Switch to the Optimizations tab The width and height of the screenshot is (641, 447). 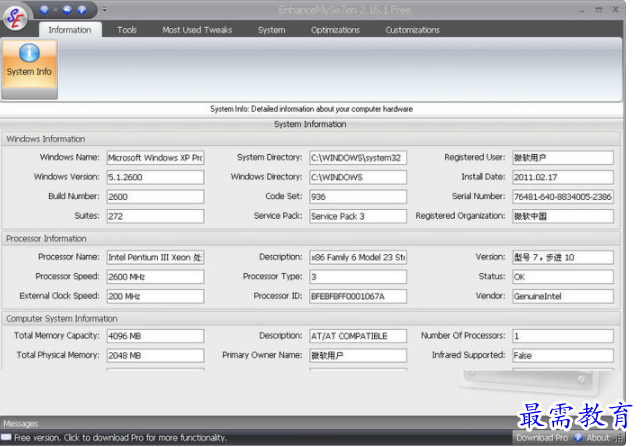335,30
